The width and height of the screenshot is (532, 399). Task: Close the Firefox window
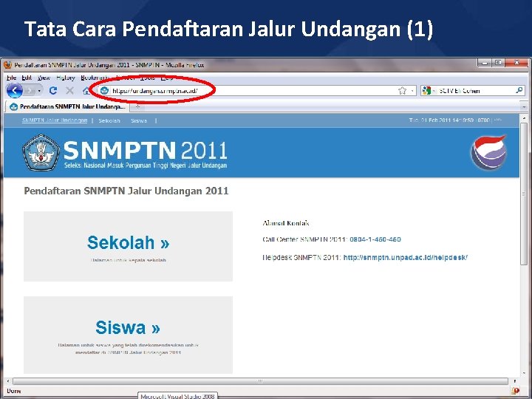516,63
